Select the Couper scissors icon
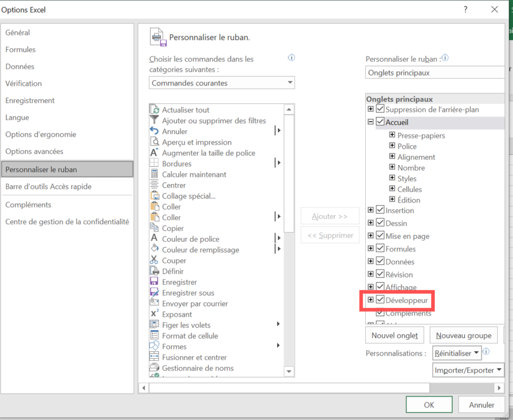This screenshot has height=420, width=513. click(x=154, y=261)
